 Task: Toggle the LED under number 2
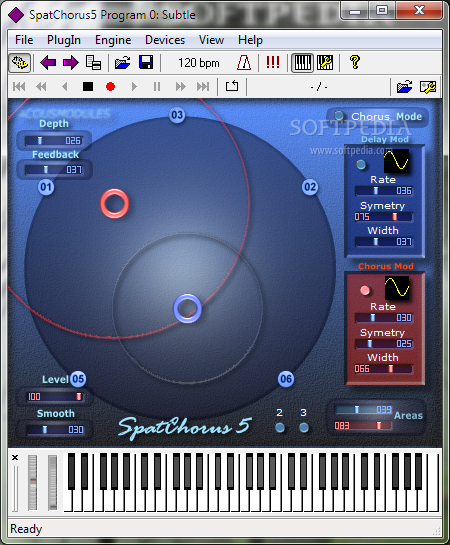[x=280, y=427]
